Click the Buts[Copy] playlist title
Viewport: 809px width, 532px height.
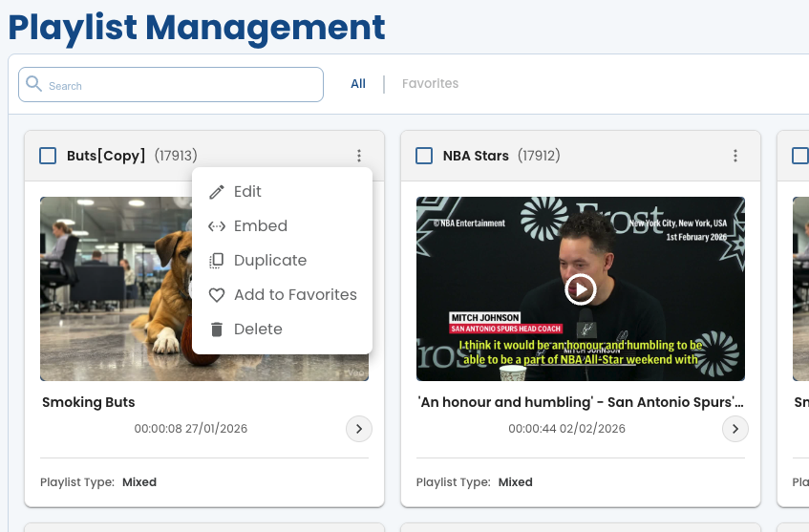click(106, 156)
